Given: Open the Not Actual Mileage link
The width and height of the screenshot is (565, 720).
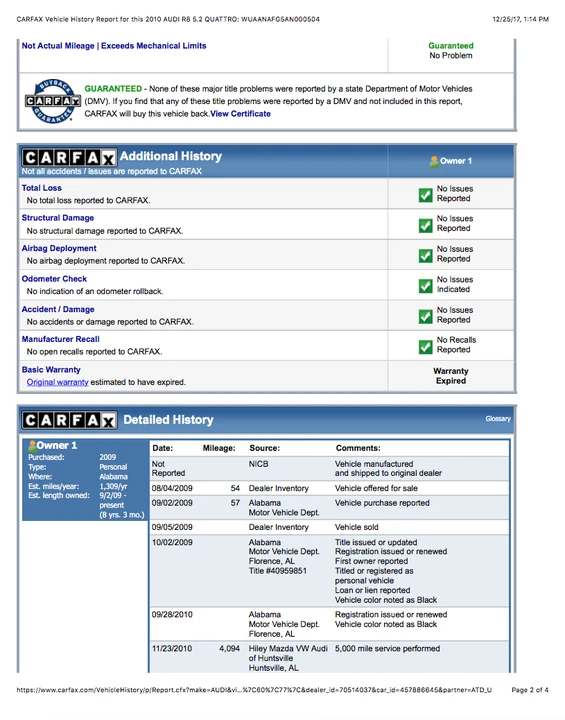Looking at the screenshot, I should [58, 46].
